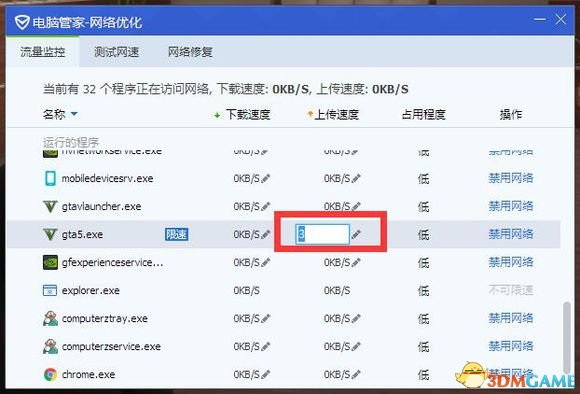Edit download limit pencil for chrome.exe

(x=266, y=375)
